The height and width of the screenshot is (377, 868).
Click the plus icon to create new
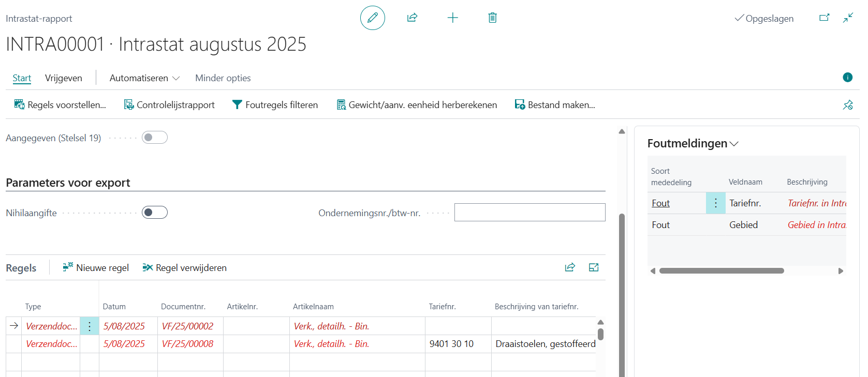click(453, 18)
